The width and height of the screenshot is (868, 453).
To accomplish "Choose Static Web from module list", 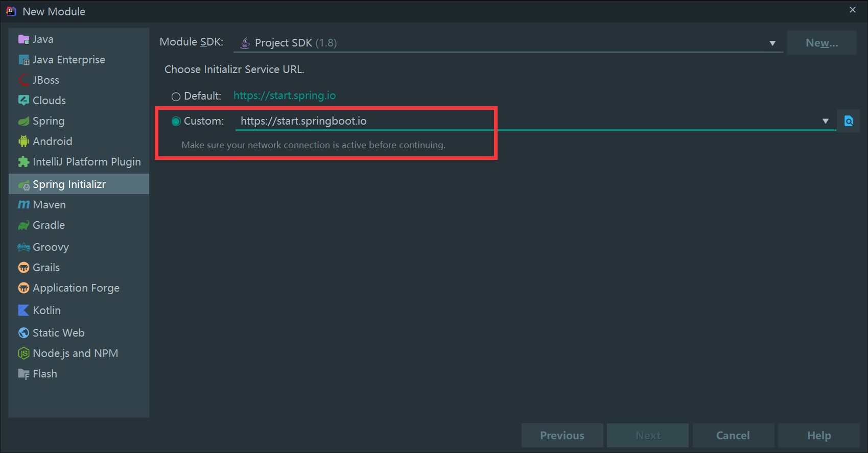I will (x=58, y=333).
